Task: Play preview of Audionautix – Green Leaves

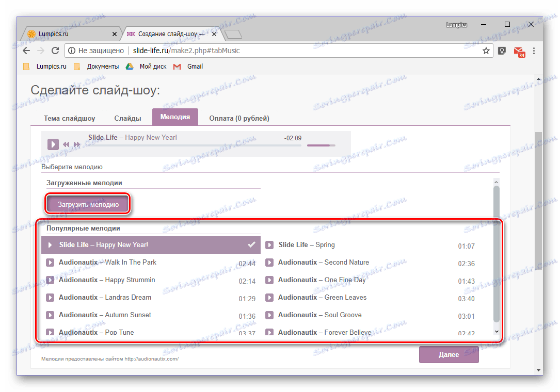Action: [x=269, y=298]
